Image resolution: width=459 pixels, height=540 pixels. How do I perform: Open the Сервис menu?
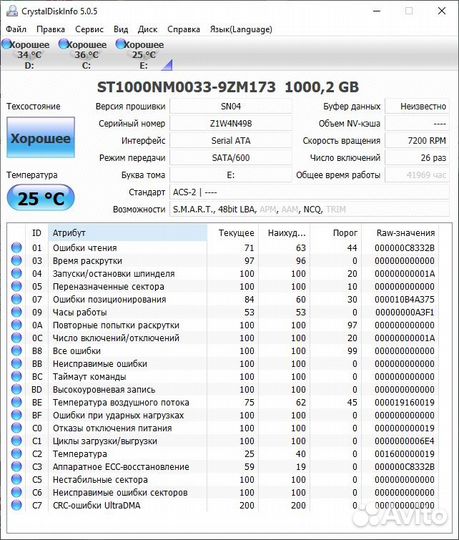tap(89, 29)
